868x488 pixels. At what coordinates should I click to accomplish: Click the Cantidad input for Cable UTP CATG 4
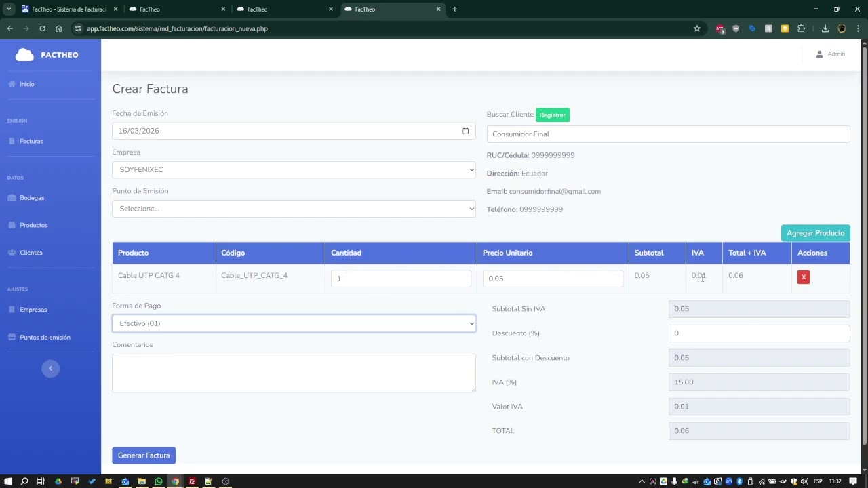(401, 279)
